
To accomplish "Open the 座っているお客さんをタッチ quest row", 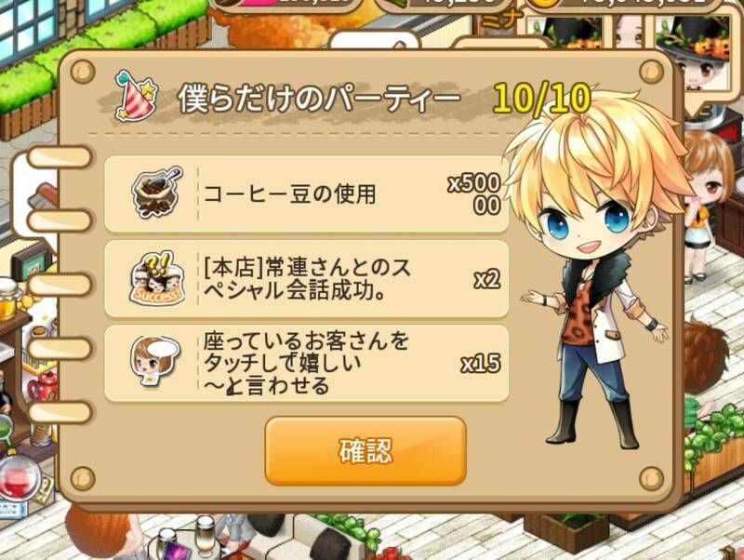I will [x=307, y=363].
